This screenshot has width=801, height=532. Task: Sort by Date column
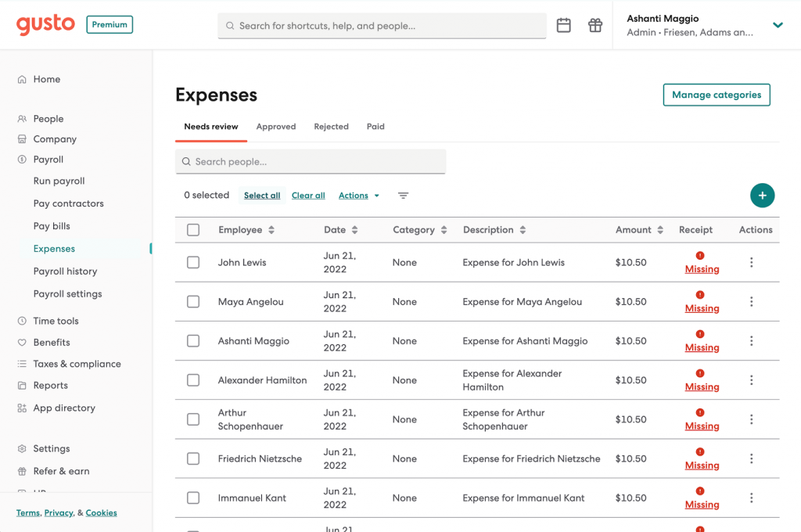pyautogui.click(x=354, y=230)
